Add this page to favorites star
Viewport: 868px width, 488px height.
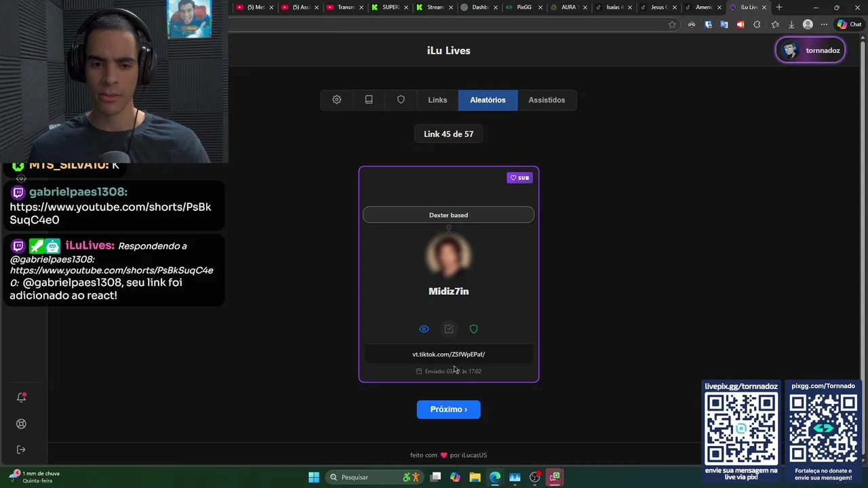[672, 24]
